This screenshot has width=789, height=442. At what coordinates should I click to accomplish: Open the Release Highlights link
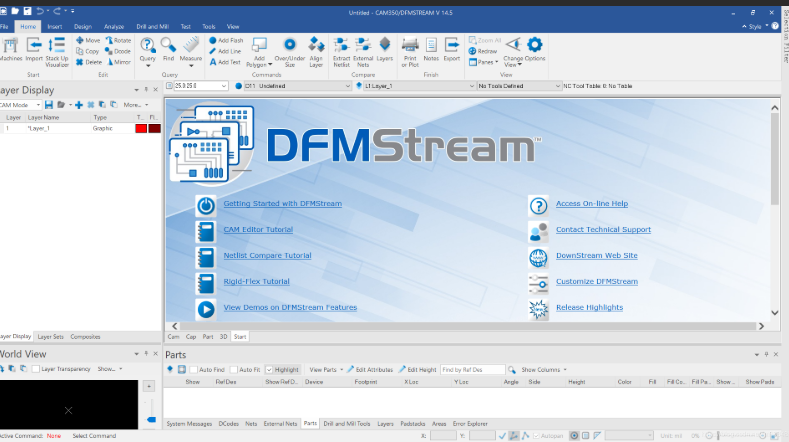tap(589, 308)
